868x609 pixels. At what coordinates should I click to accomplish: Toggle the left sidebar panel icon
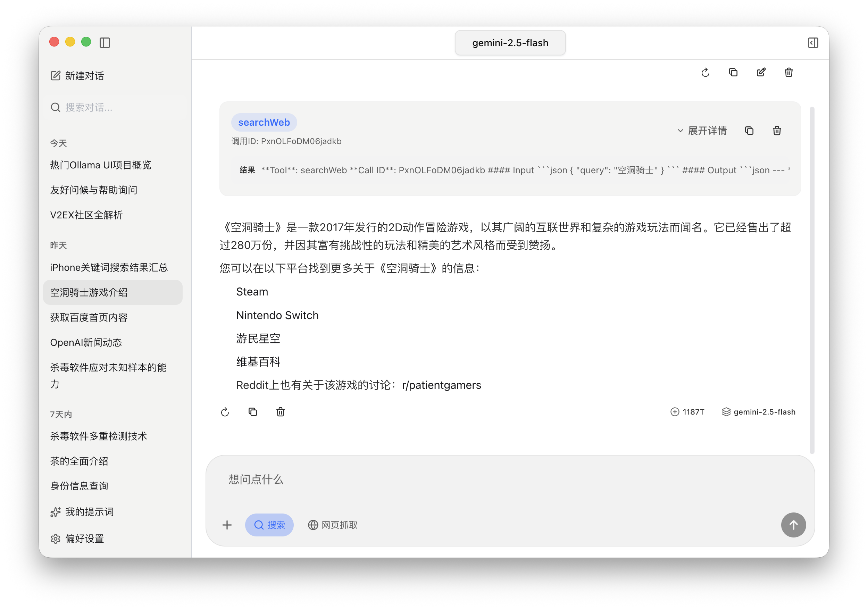(x=105, y=42)
